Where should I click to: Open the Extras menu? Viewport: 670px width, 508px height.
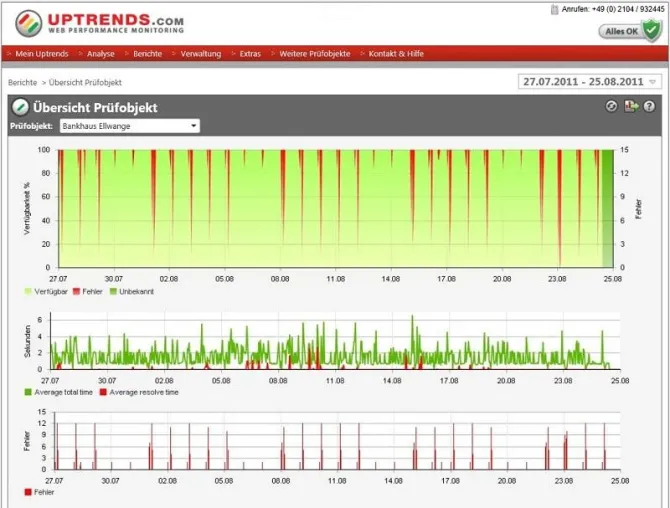[250, 54]
